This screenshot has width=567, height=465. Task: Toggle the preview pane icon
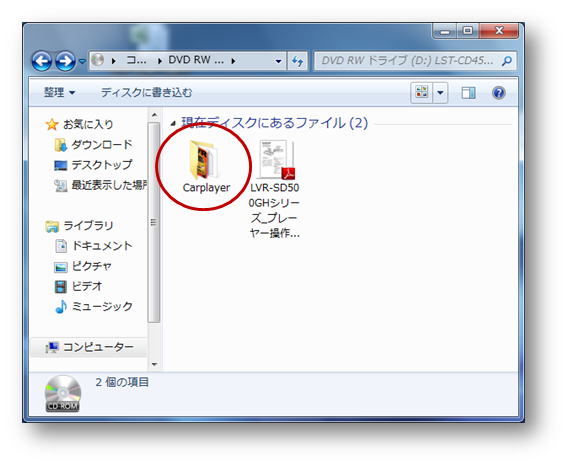(468, 93)
